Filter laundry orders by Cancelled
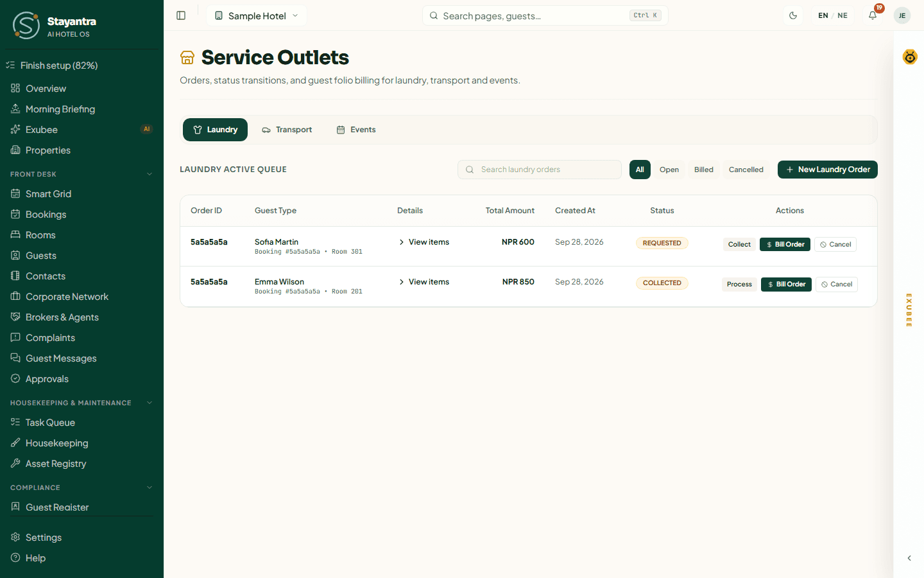 (746, 170)
